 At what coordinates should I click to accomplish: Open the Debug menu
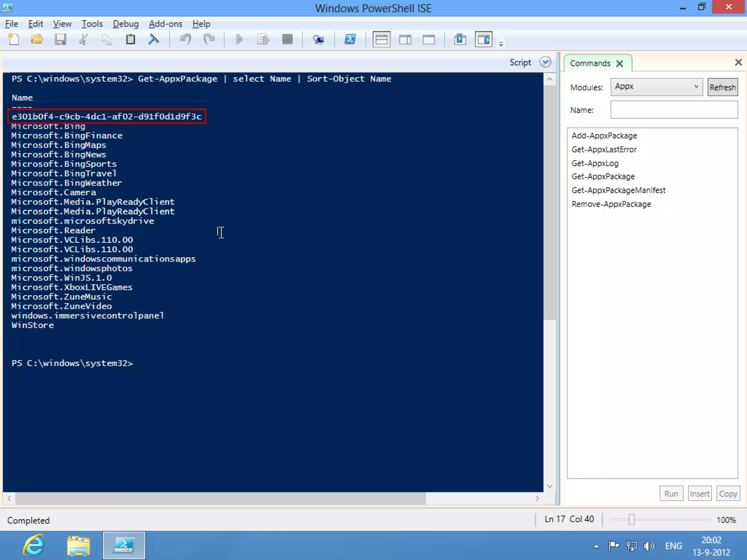pos(125,24)
